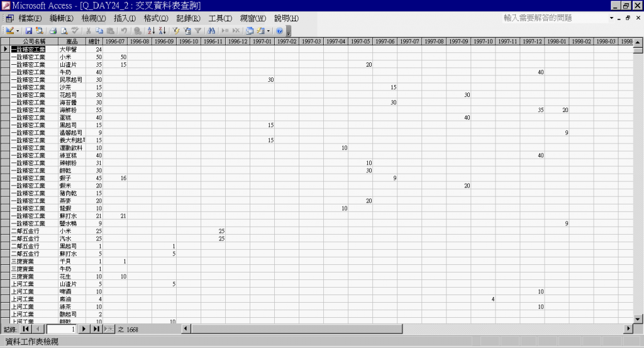Go to first record navigation button
This screenshot has height=348, width=644.
point(25,329)
